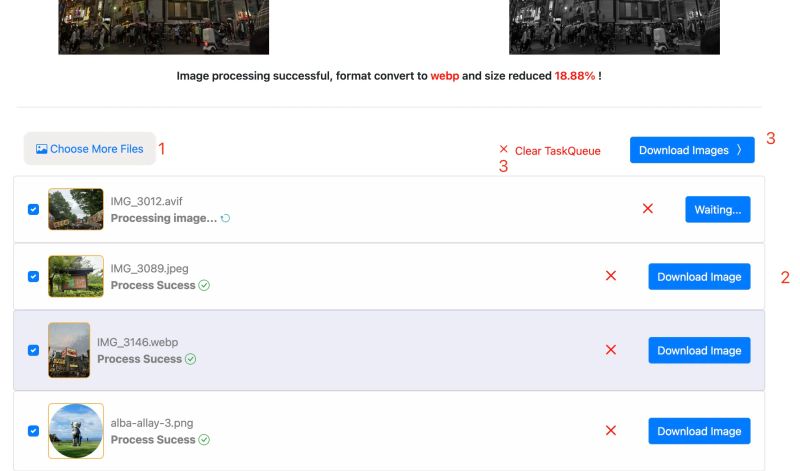Click the processing spinner icon of IMG_3012.avif
Screen dimensions: 800x471
pyautogui.click(x=226, y=218)
